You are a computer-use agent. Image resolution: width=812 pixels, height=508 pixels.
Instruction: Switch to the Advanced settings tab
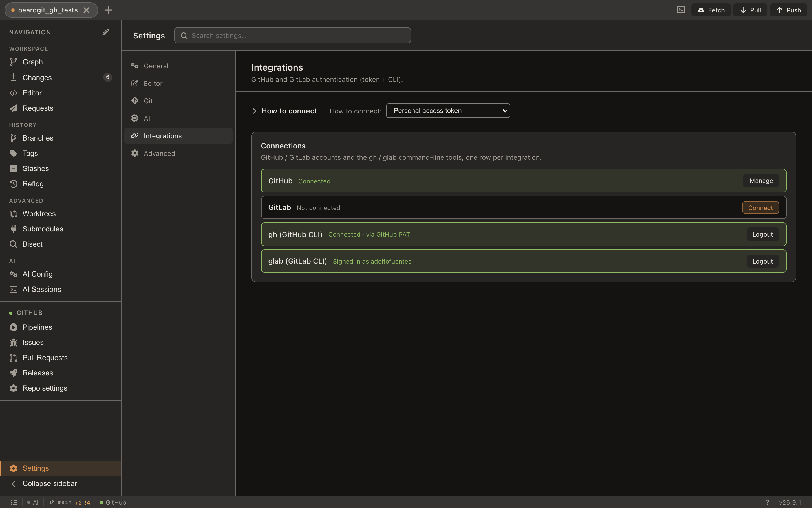(x=178, y=153)
